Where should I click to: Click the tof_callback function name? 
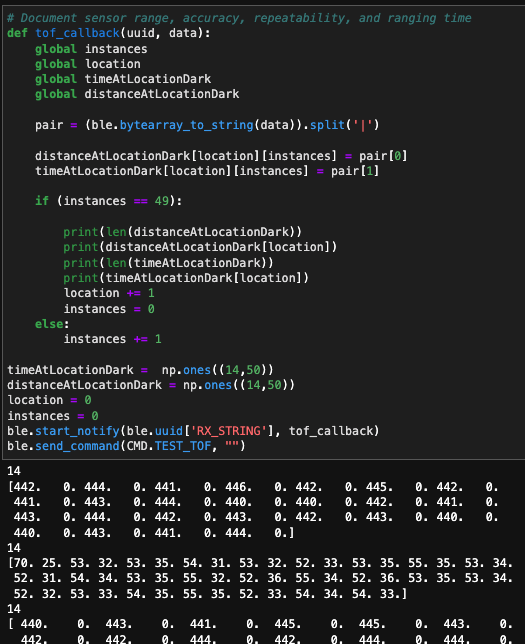[x=77, y=33]
